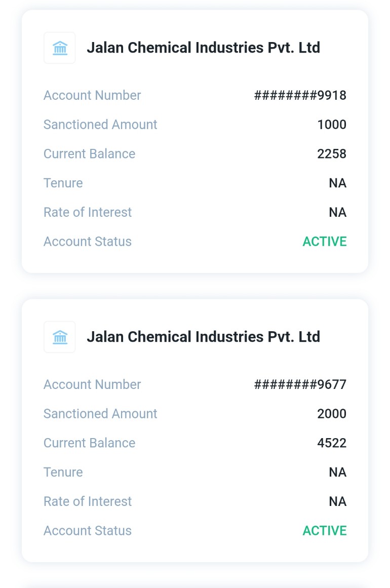Click Account Number label in first card
Screen dimensions: 390x588
[x=92, y=95]
